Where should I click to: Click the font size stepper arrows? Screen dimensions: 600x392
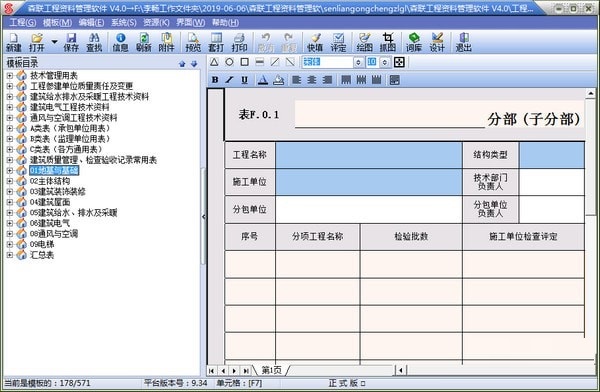[385, 62]
